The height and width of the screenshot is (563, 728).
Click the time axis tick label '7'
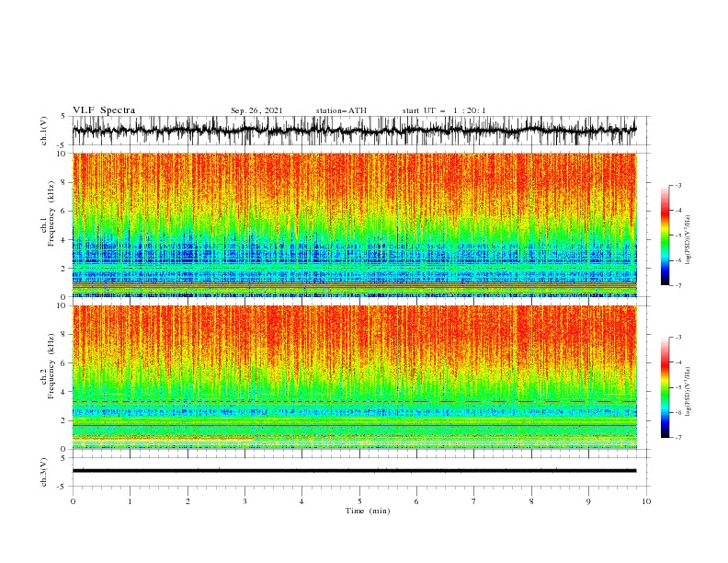point(474,501)
